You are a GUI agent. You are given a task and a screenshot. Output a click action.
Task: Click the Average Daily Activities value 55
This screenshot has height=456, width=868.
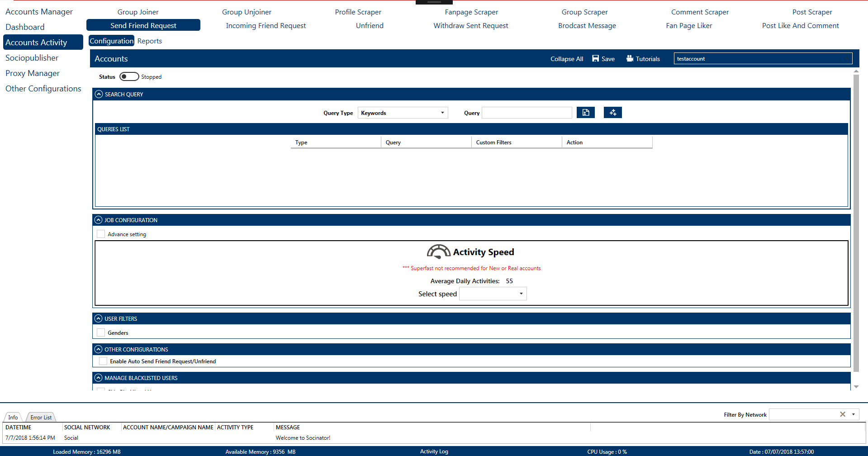coord(509,281)
